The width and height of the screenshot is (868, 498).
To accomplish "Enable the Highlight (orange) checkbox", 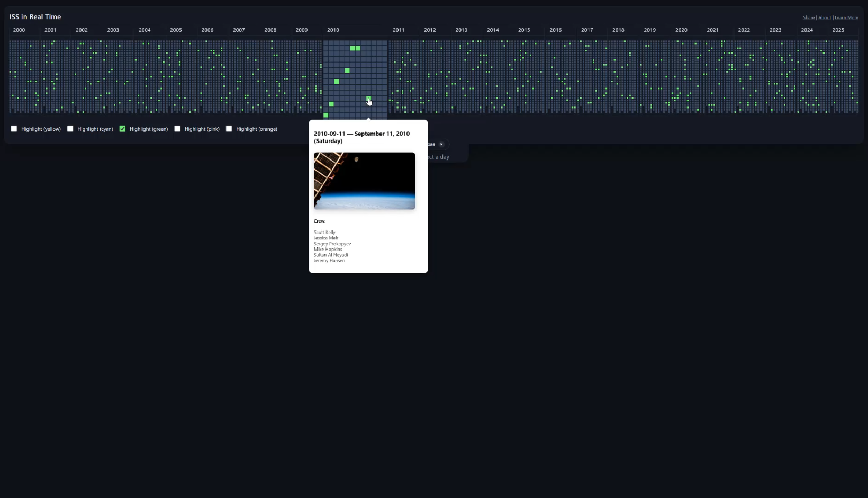I will tap(229, 129).
